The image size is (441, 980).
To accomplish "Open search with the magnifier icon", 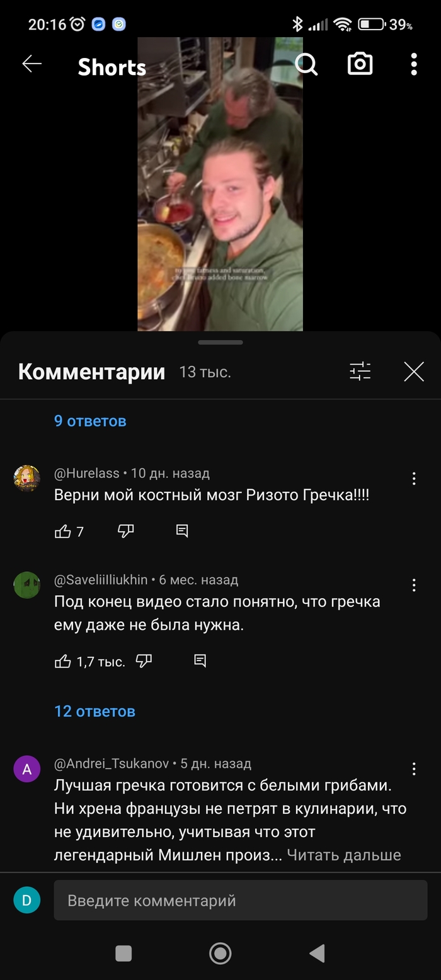I will pyautogui.click(x=306, y=64).
